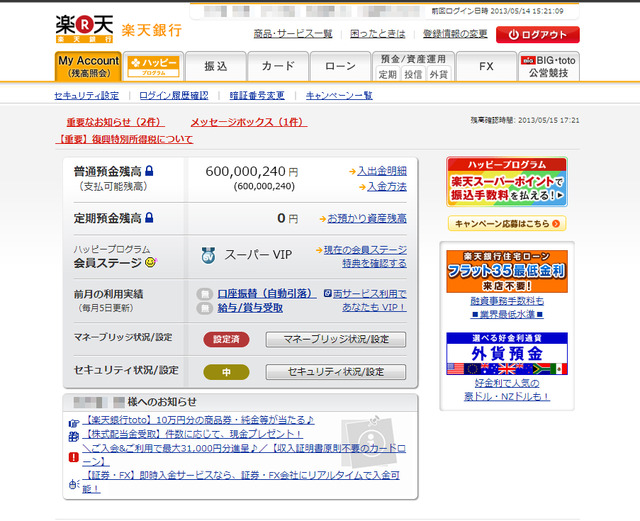Click the 600,000,240 円 balance amount
640x521 pixels.
251,171
